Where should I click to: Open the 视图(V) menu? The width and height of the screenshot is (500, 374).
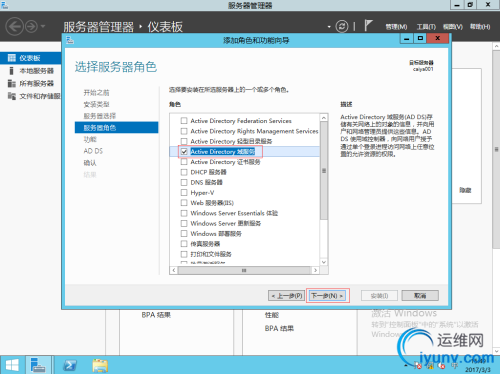tap(453, 27)
